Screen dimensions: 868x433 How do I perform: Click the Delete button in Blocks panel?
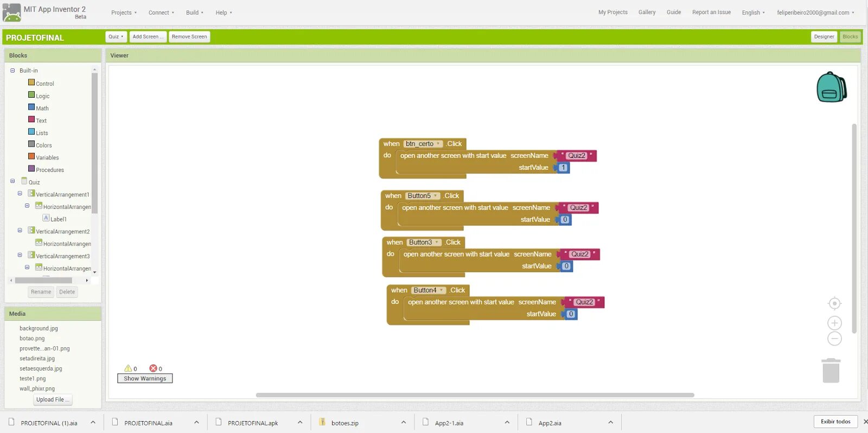click(x=67, y=292)
